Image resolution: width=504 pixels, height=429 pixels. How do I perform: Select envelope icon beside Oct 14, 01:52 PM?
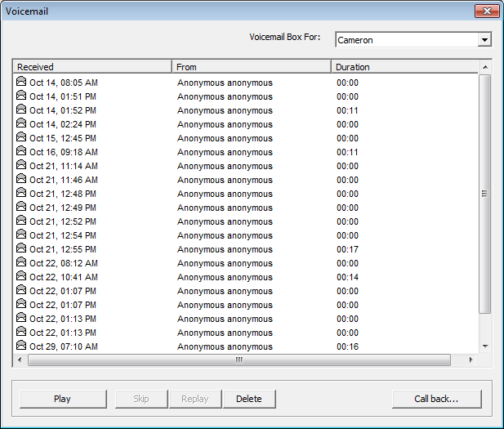tap(21, 110)
